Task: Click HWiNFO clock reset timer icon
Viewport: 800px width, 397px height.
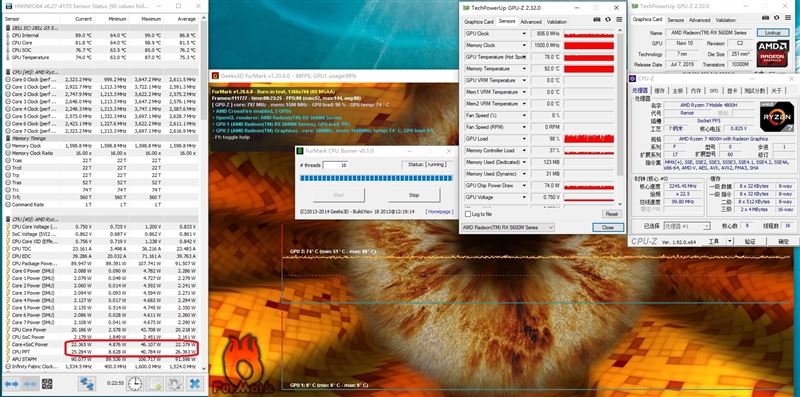Action: point(135,384)
